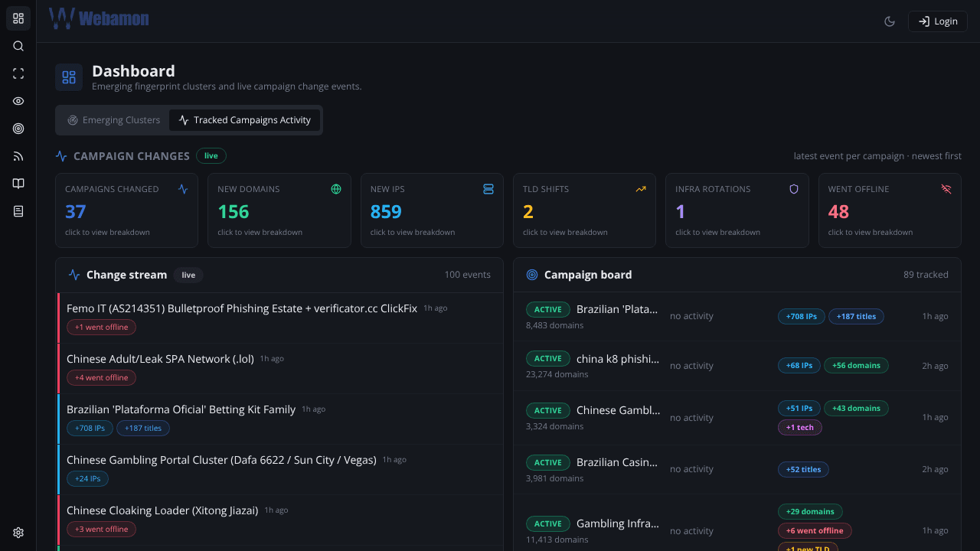Click the +6 went offline tag
This screenshot has width=980, height=551.
point(815,530)
